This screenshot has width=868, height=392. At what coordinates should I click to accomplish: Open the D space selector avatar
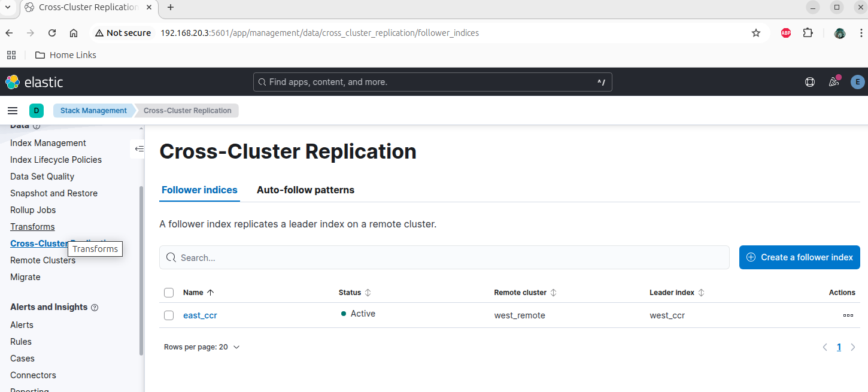pyautogui.click(x=37, y=111)
